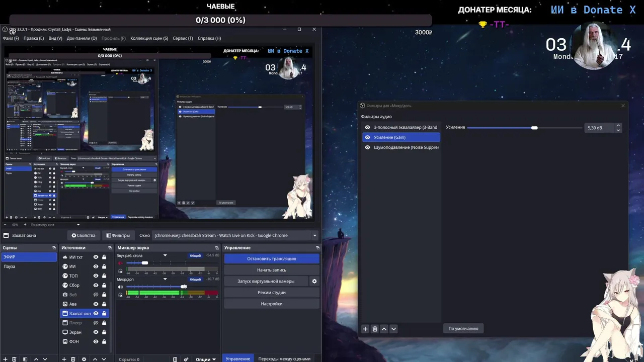644x362 pixels.
Task: Open Свойства for the selected source
Action: [84, 235]
